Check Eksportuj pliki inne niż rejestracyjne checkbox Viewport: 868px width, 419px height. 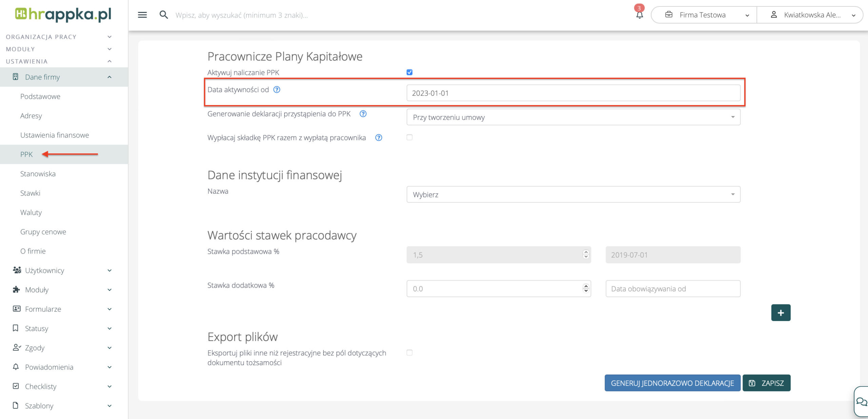pyautogui.click(x=409, y=353)
